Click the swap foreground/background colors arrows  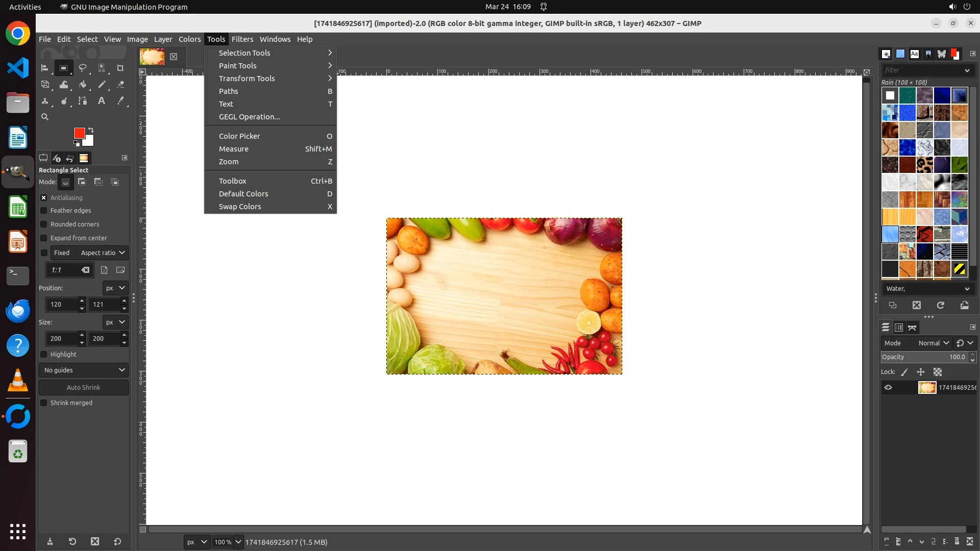pyautogui.click(x=91, y=130)
